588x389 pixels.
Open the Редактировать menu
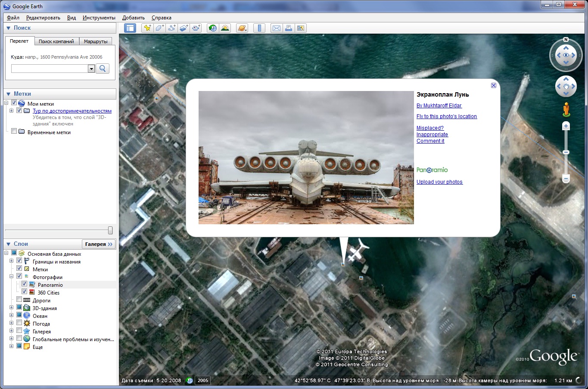[x=43, y=18]
